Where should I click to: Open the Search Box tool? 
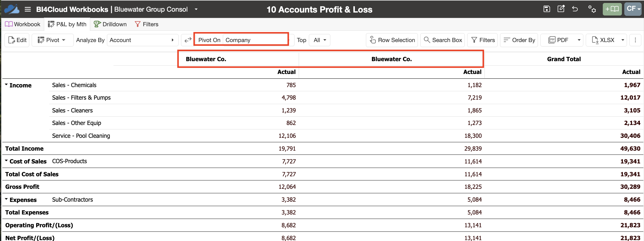point(443,40)
